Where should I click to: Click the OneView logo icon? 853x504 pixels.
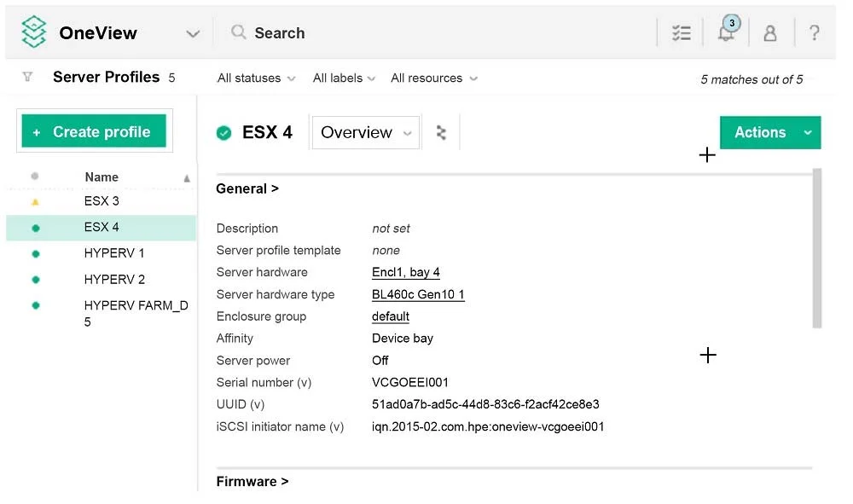pos(34,32)
